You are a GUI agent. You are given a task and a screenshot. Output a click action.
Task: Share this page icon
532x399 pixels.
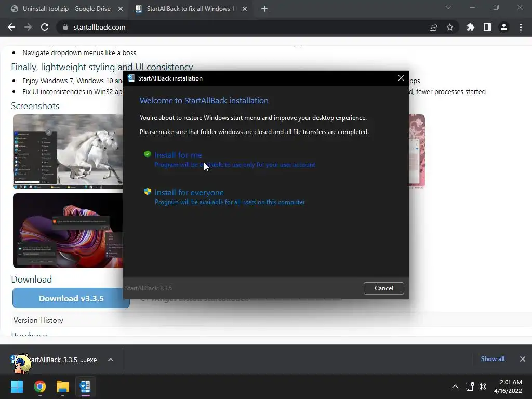click(x=433, y=27)
